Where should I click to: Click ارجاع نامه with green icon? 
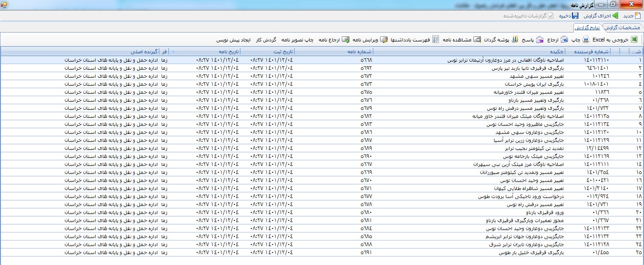tap(334, 40)
